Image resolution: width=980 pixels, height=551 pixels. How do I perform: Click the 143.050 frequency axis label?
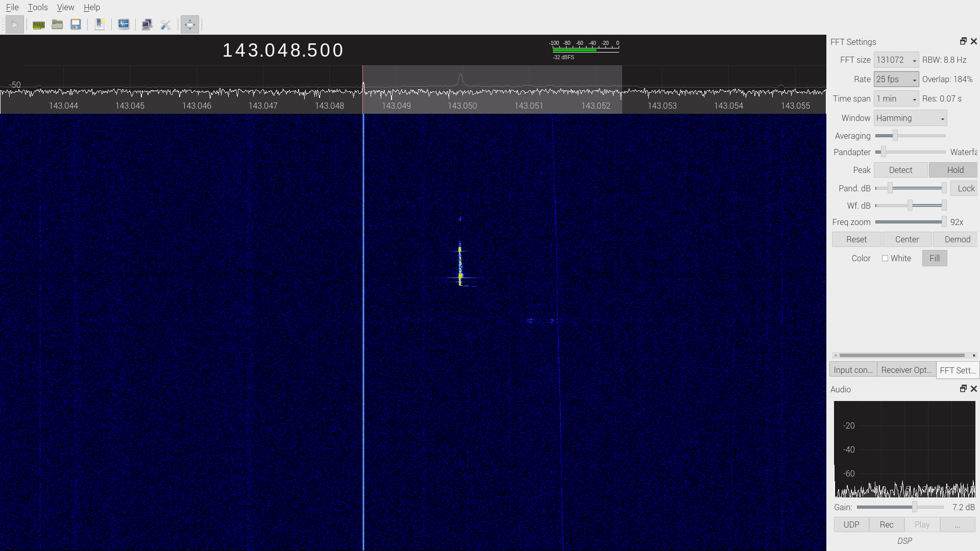[x=462, y=106]
